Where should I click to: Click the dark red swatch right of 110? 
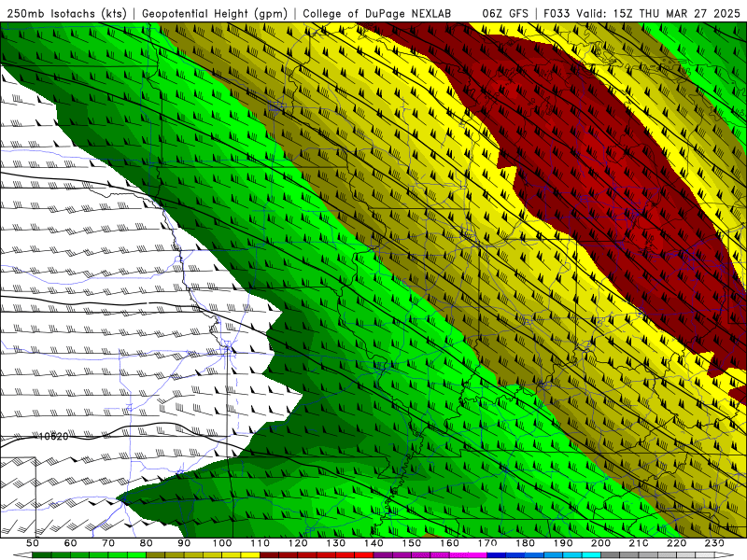269,555
